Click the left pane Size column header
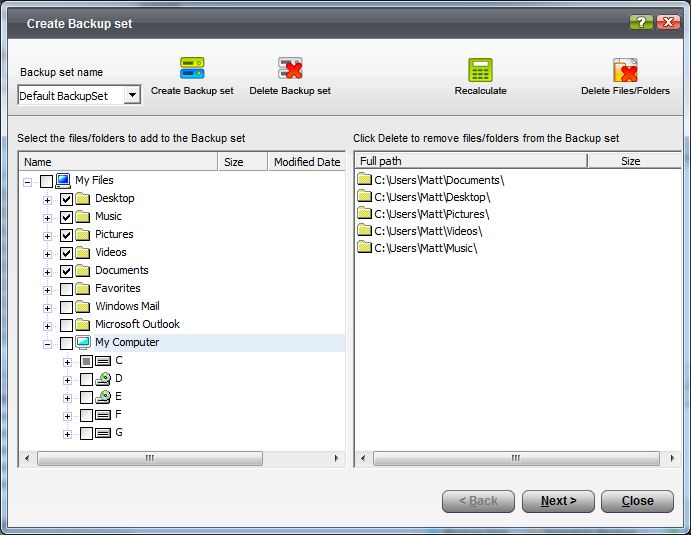Image resolution: width=691 pixels, height=535 pixels. (243, 162)
